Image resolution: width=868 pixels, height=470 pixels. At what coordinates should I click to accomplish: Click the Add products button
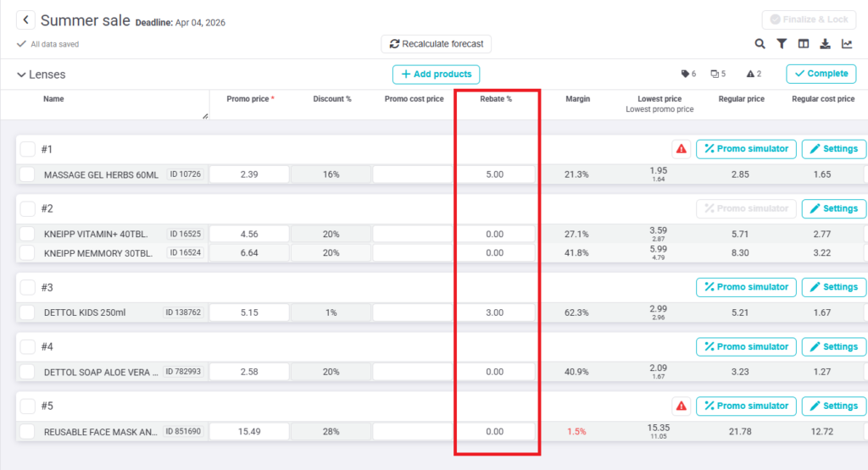436,75
